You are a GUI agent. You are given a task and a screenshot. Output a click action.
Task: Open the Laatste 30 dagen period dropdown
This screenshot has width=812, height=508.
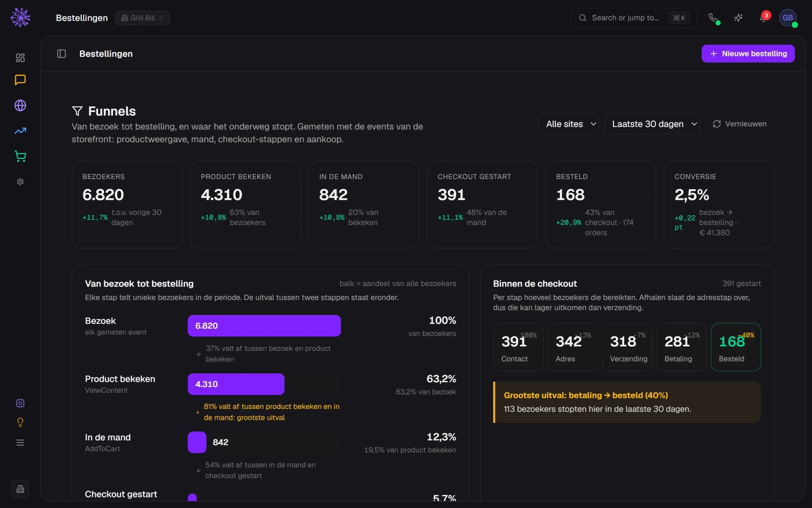[651, 124]
